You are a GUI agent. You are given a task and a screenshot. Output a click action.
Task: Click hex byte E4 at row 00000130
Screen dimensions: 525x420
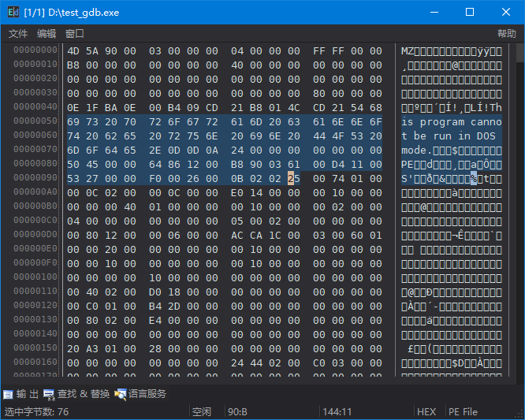[155, 321]
